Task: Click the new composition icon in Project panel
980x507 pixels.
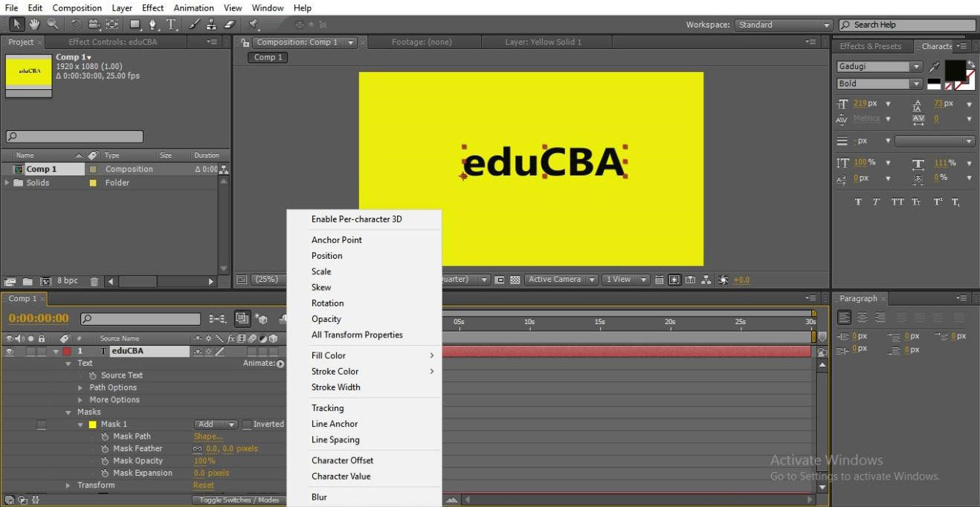Action: 45,282
